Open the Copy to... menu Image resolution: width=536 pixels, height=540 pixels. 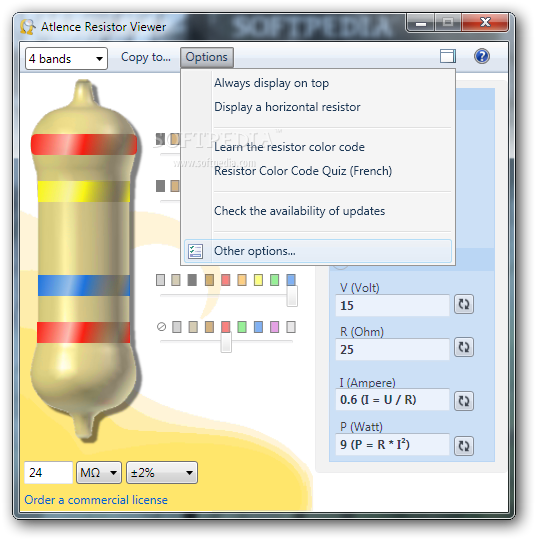(x=146, y=57)
